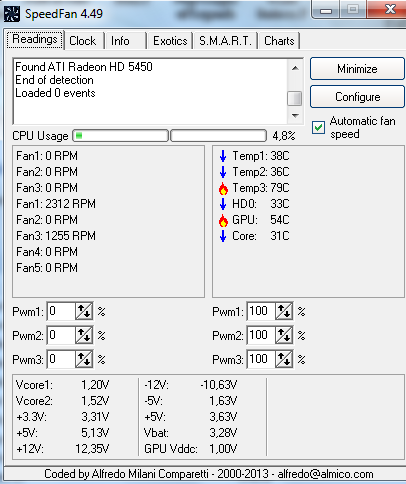Click the 'HD0: 33C' reading text
406x484 pixels.
(x=261, y=204)
